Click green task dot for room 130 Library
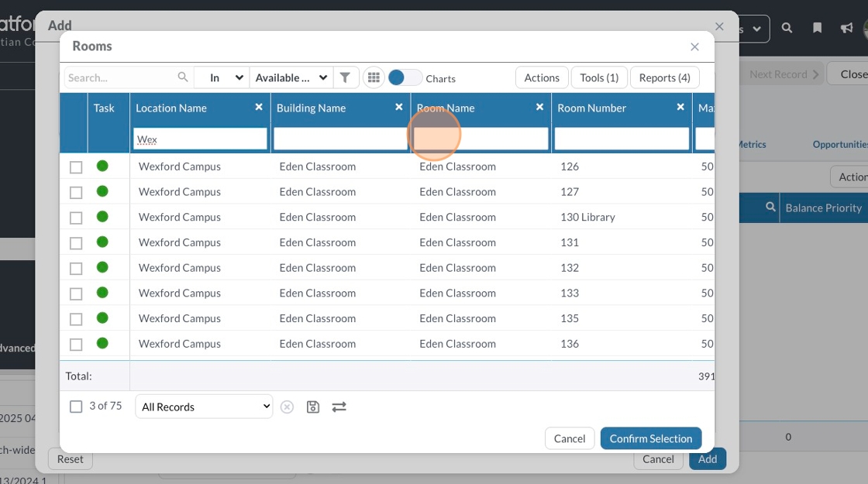Image resolution: width=868 pixels, height=484 pixels. click(x=102, y=217)
